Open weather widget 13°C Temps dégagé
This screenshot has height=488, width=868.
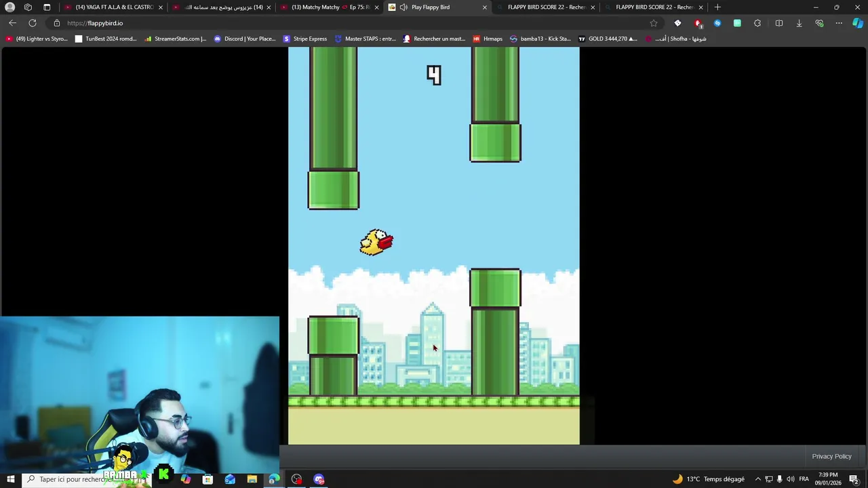(x=708, y=479)
